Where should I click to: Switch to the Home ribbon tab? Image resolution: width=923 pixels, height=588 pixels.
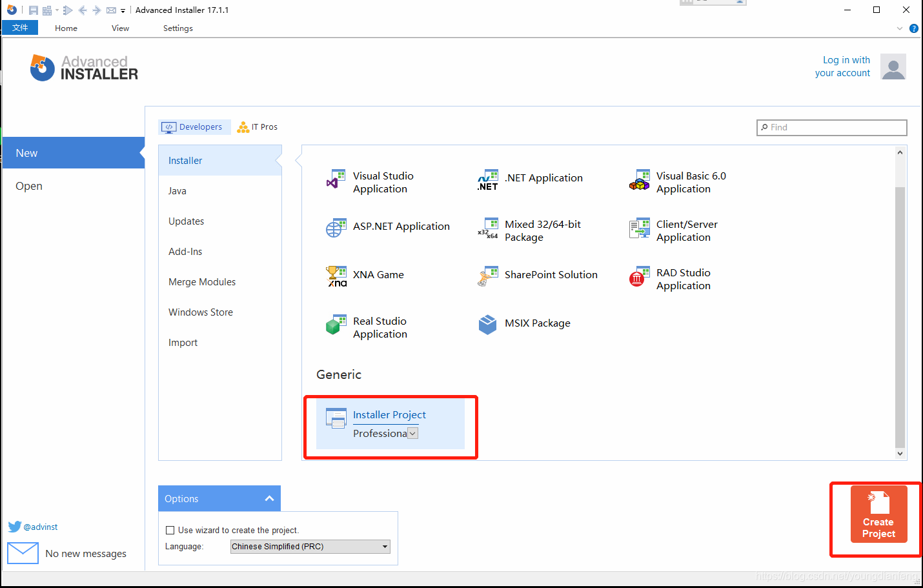(66, 28)
